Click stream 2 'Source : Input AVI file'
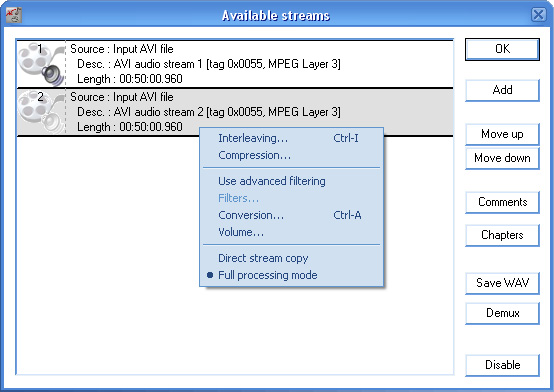 (x=122, y=97)
